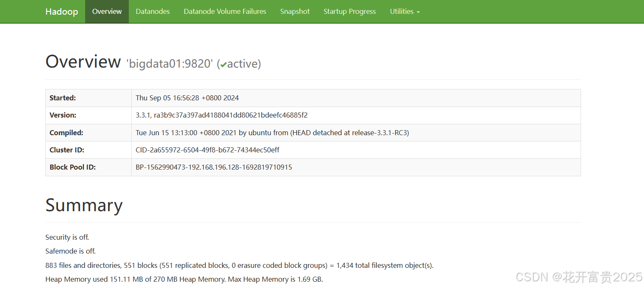Expand the Utilities dropdown menu

(405, 11)
